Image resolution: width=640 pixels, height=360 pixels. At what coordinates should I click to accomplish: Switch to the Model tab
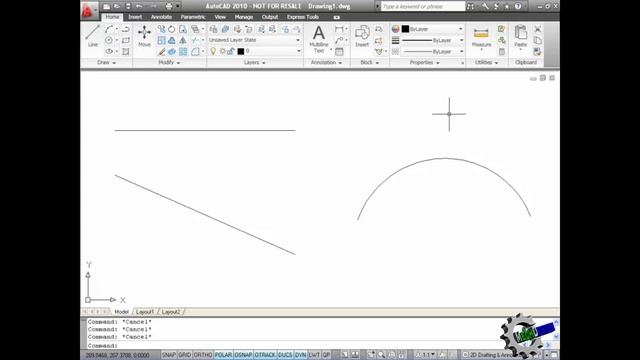point(121,312)
